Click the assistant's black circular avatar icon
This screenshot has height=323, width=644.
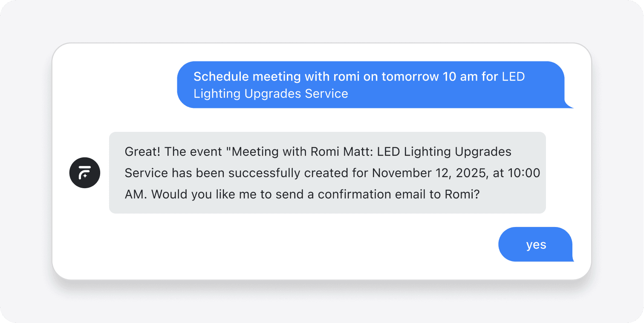(85, 173)
